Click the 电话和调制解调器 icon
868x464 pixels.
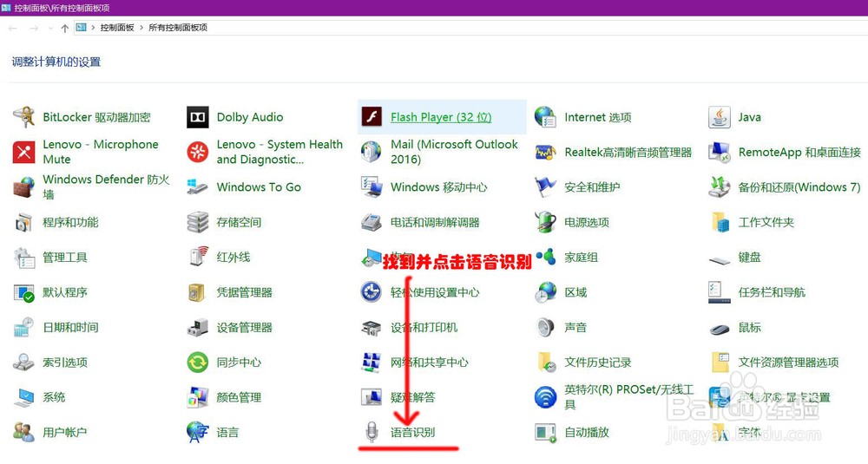click(372, 222)
